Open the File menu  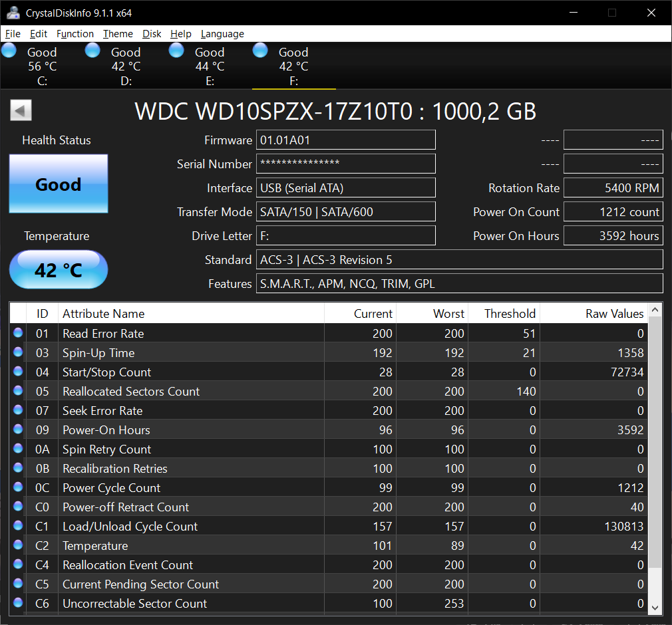(13, 34)
